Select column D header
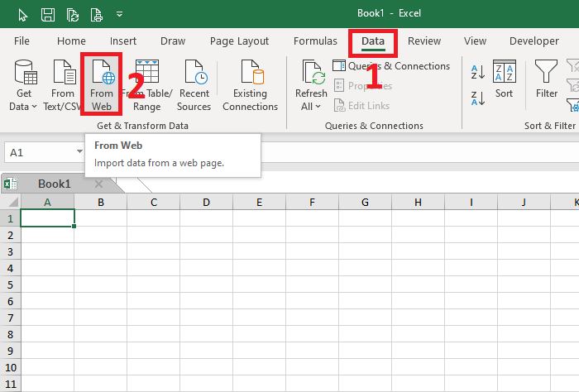The image size is (579, 392). 206,202
